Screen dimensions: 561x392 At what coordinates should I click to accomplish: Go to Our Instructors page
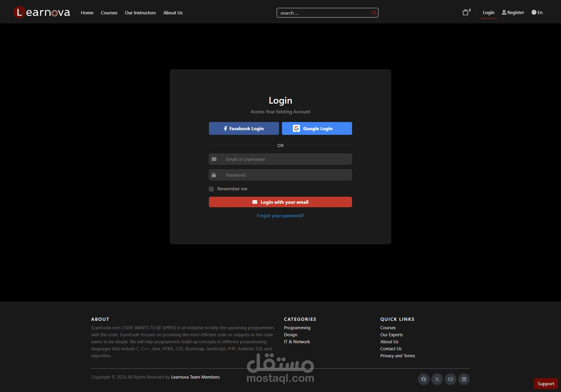coord(140,13)
